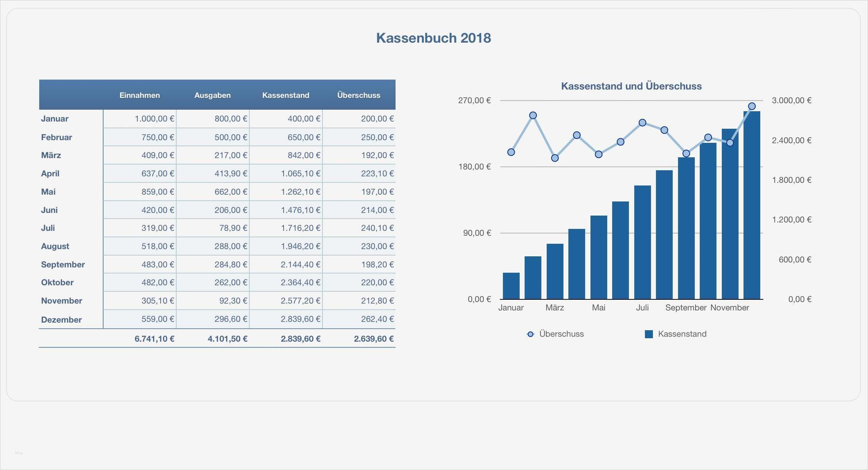The height and width of the screenshot is (470, 868).
Task: Click the Dezember line point at chart top
Action: tap(752, 106)
